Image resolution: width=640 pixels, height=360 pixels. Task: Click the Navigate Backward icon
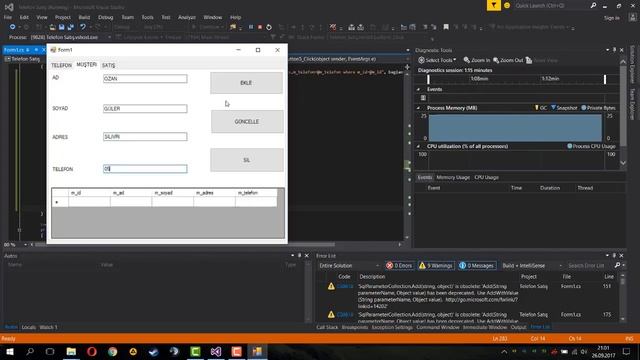point(12,27)
